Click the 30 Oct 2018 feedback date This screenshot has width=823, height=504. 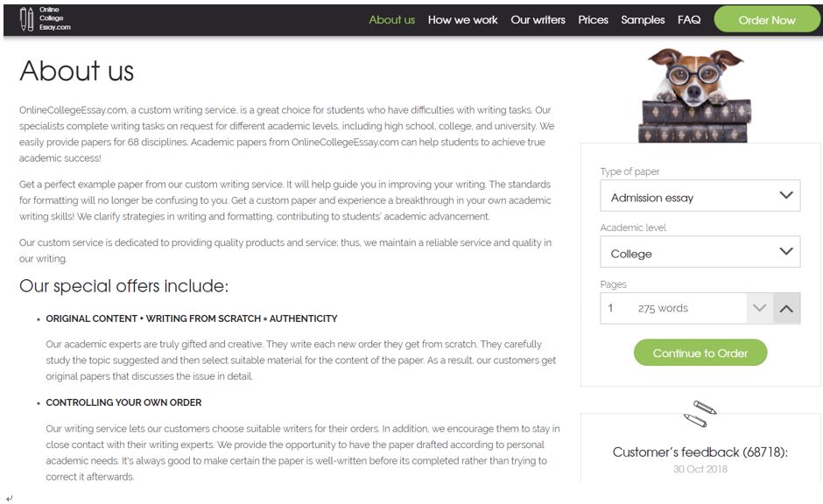[700, 469]
